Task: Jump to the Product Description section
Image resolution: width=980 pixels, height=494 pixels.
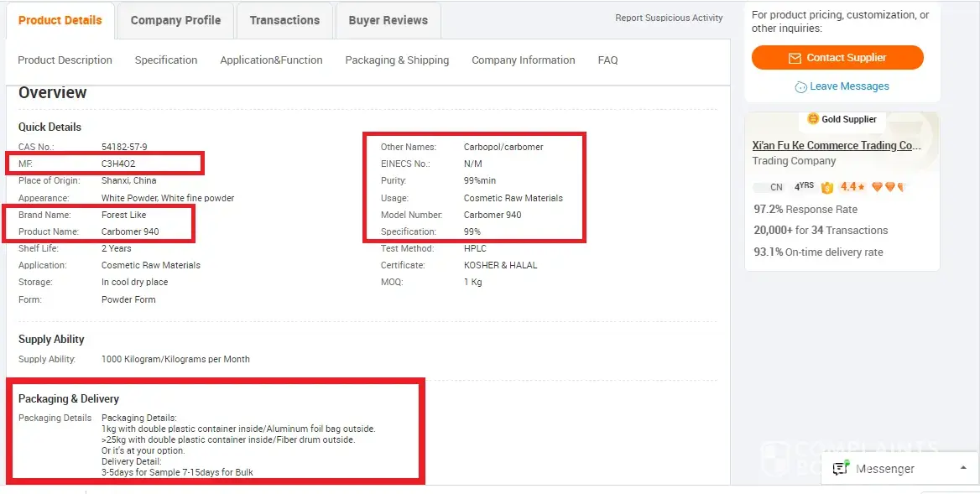Action: pyautogui.click(x=65, y=60)
